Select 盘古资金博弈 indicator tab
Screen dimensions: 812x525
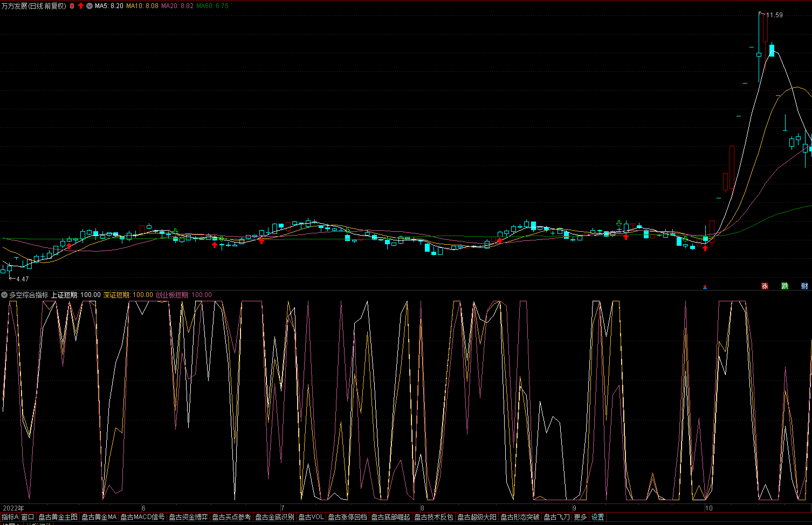188,517
